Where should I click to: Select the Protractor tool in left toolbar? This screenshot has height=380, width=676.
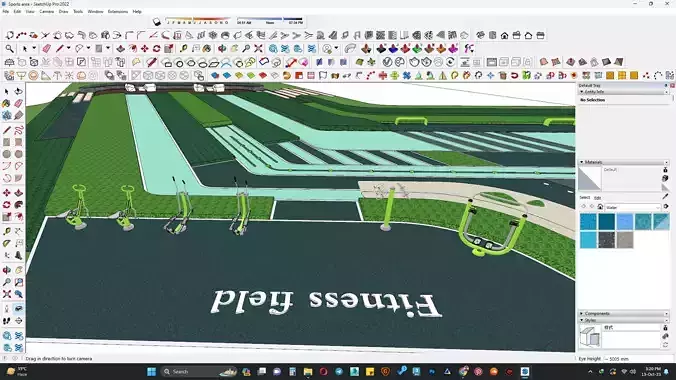pos(6,244)
